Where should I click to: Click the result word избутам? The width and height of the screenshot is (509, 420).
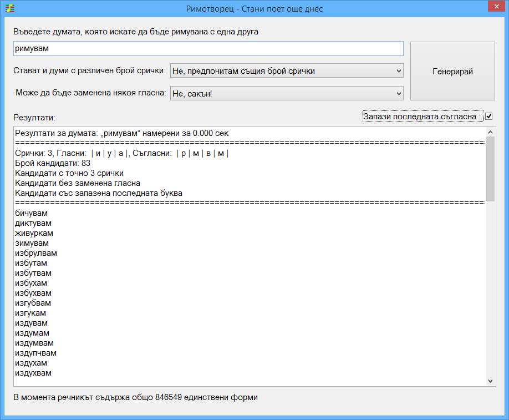[31, 263]
